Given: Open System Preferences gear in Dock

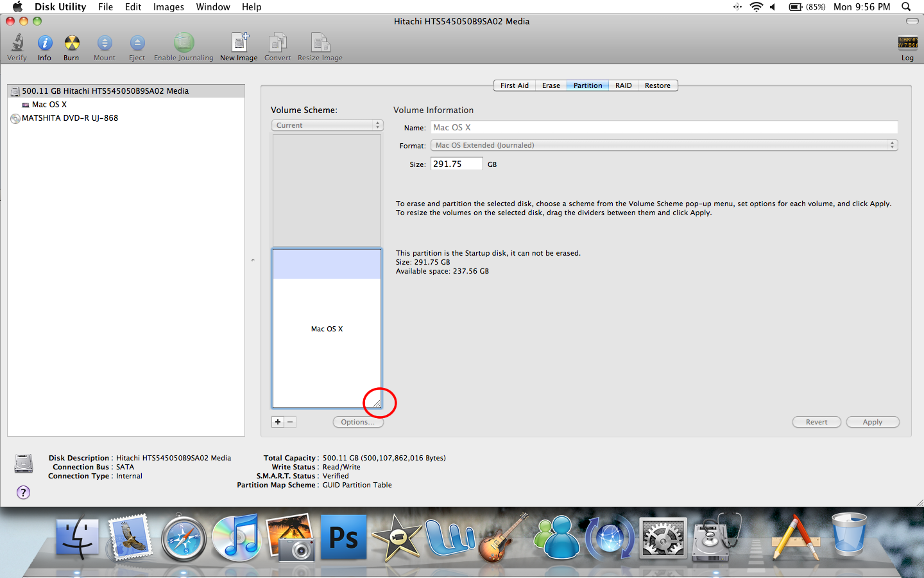Looking at the screenshot, I should (663, 538).
